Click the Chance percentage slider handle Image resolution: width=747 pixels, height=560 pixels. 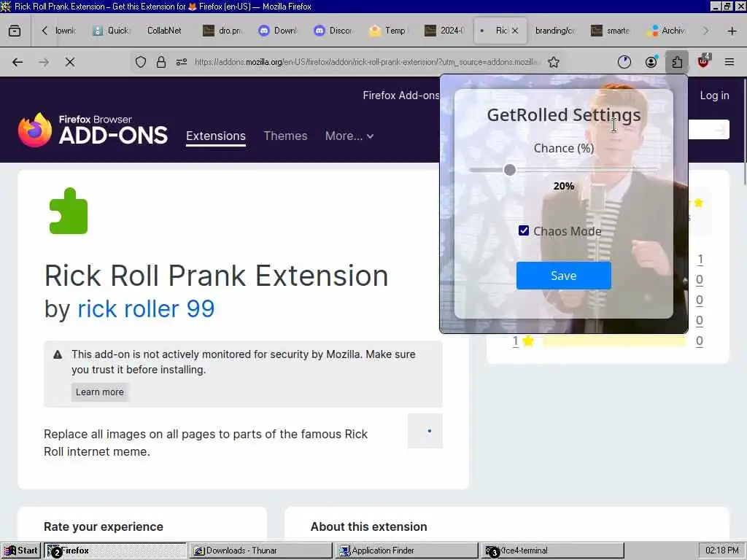pos(510,170)
